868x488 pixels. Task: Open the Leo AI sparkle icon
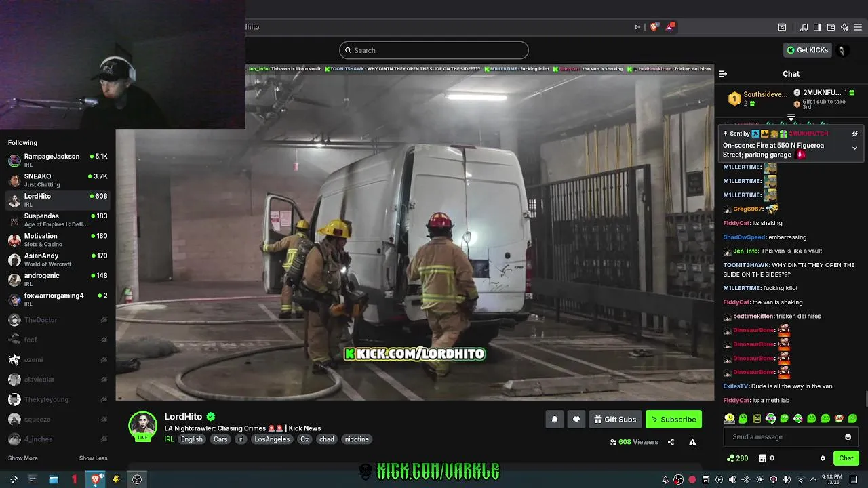pyautogui.click(x=844, y=27)
